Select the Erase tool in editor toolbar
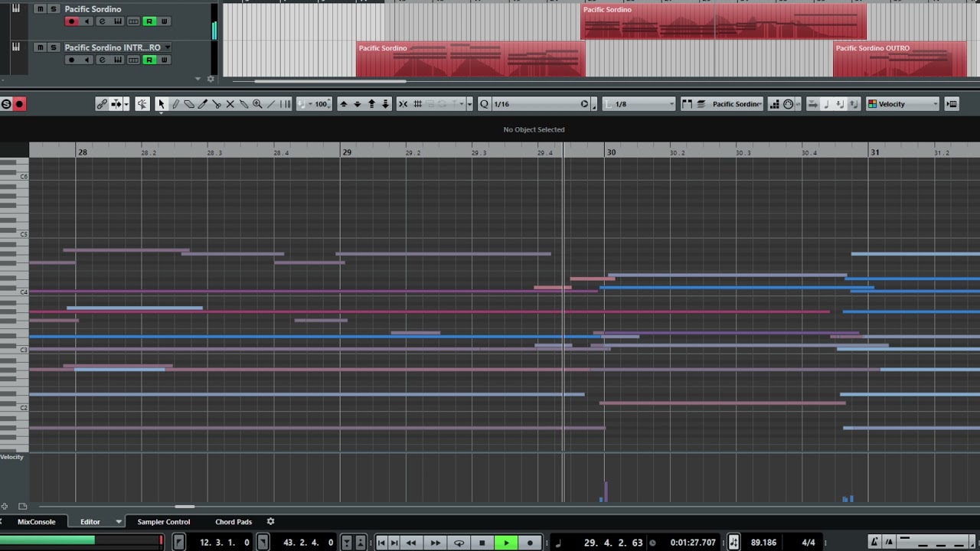Image resolution: width=980 pixels, height=551 pixels. click(189, 104)
